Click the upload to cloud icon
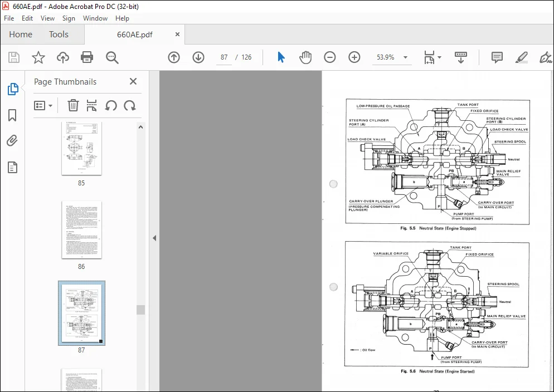Screen dimensions: 554x392 point(63,57)
